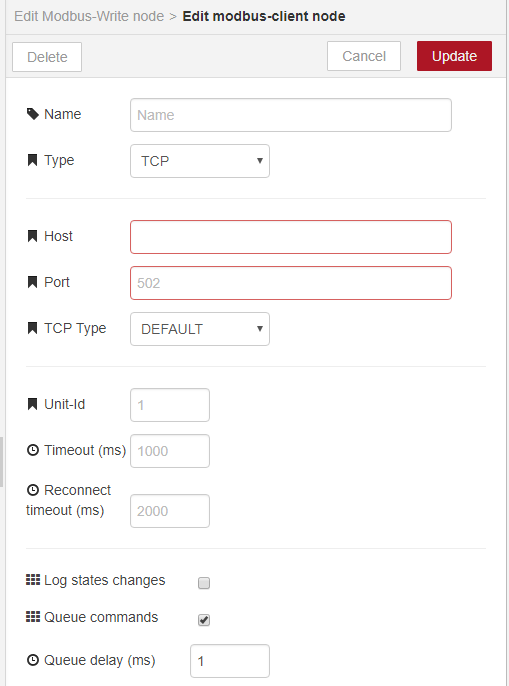
Task: Click the Queue commands label text
Action: (x=101, y=617)
